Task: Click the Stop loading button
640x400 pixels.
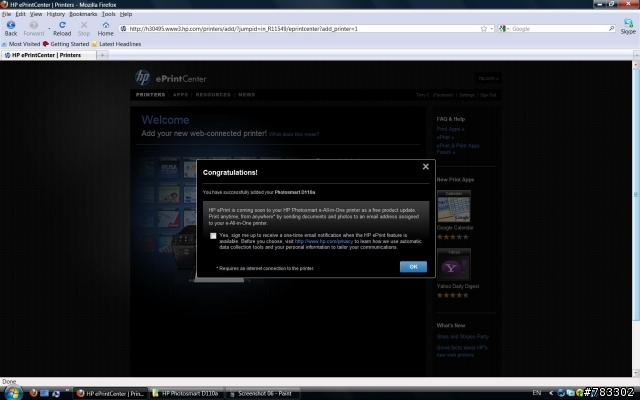Action: point(84,29)
